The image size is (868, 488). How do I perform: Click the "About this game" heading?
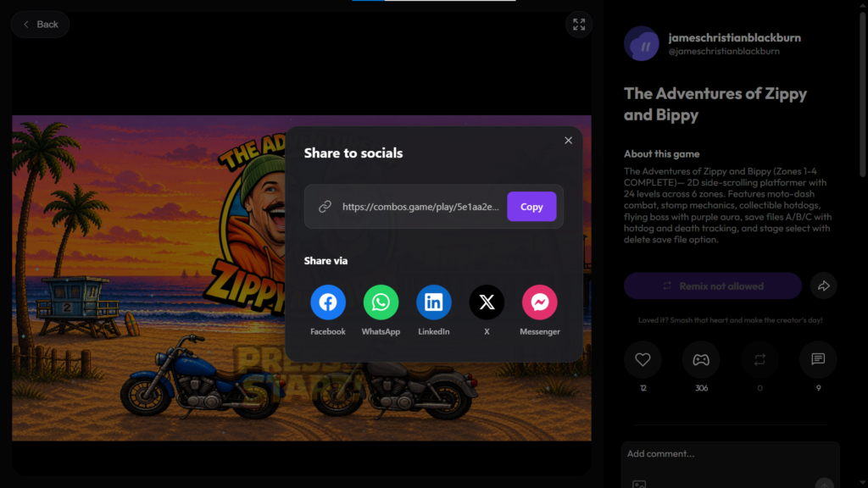(x=661, y=154)
